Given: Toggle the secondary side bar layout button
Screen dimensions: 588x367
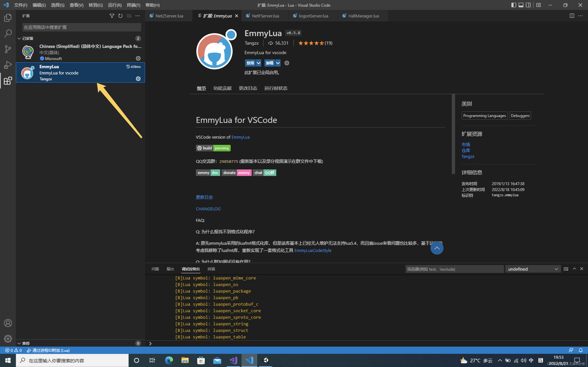Looking at the screenshot, I should (x=528, y=5).
